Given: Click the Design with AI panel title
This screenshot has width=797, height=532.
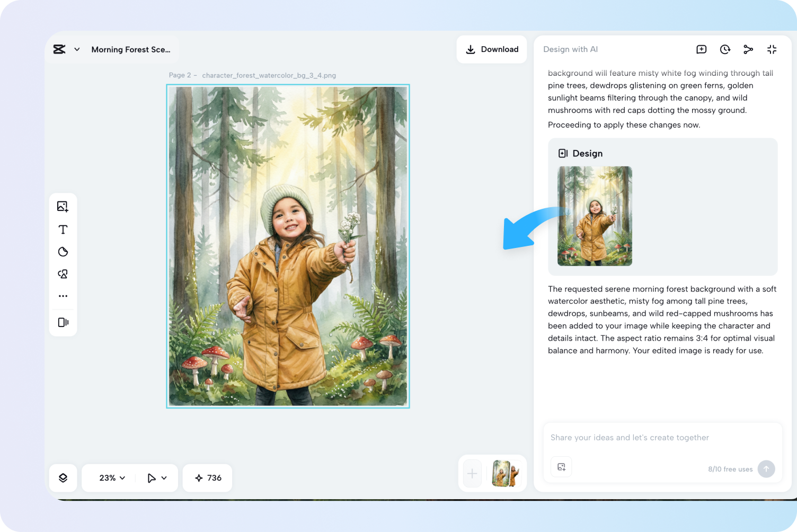Looking at the screenshot, I should [x=570, y=49].
